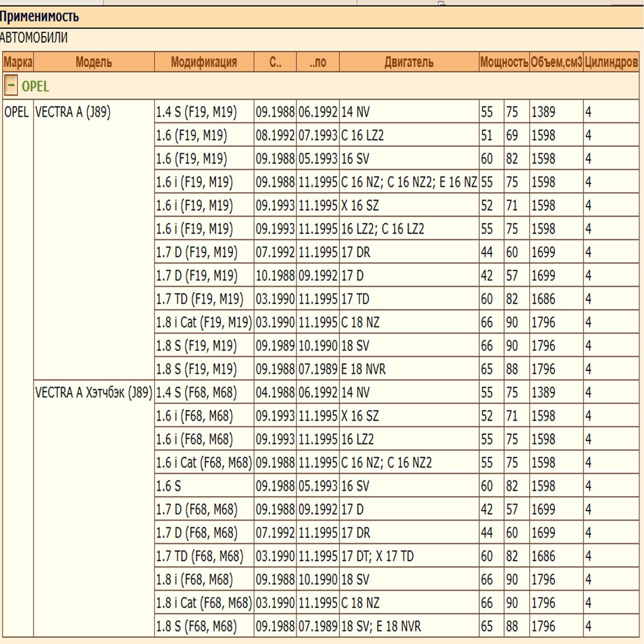
Task: Click the 1.8 i Cat (F19, M19) modification
Action: pos(204,322)
